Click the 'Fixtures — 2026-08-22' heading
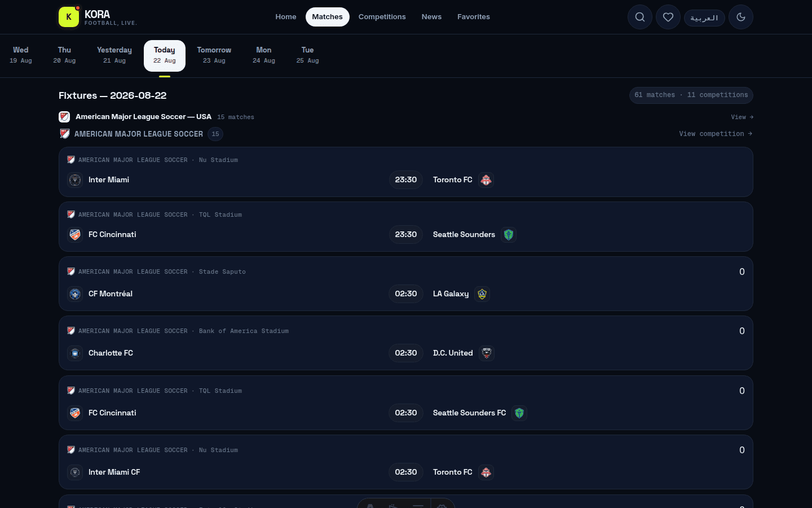The image size is (812, 508). (113, 95)
